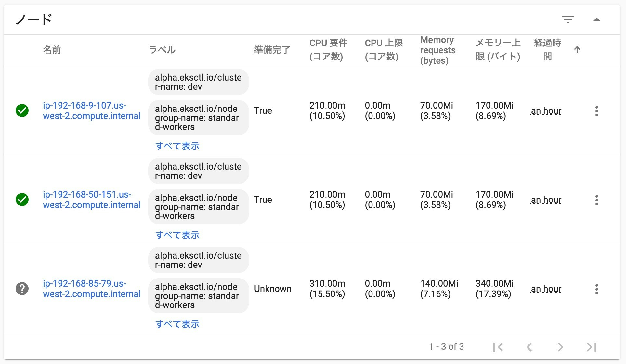626x364 pixels.
Task: Open actions menu for ip-192-168-50-151 node
Action: coord(597,200)
